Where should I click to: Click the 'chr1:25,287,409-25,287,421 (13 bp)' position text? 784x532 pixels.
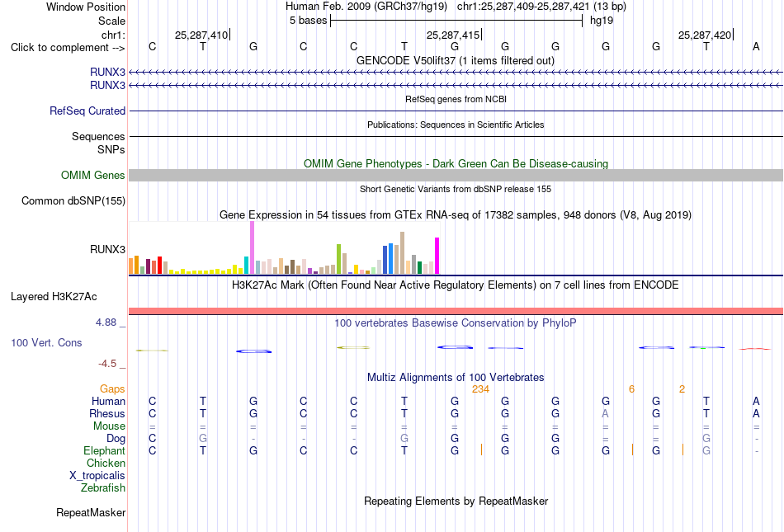coord(541,7)
